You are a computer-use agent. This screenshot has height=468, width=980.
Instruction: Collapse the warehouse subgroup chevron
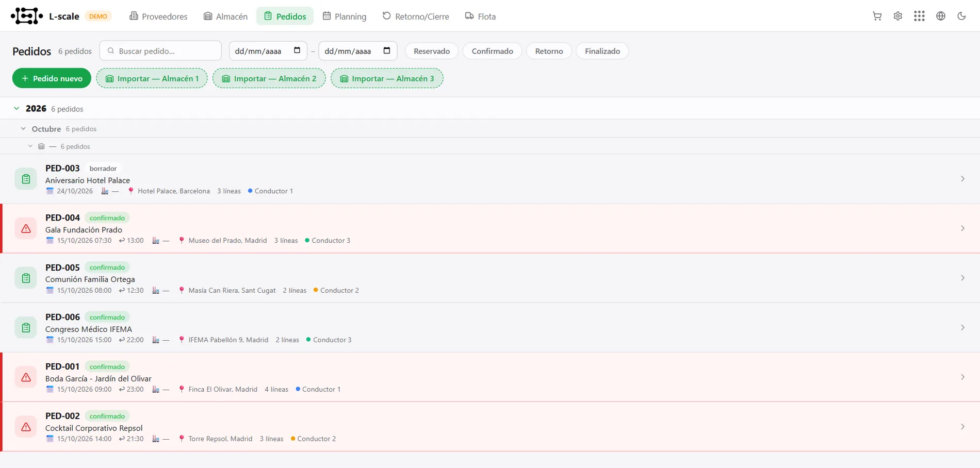30,146
